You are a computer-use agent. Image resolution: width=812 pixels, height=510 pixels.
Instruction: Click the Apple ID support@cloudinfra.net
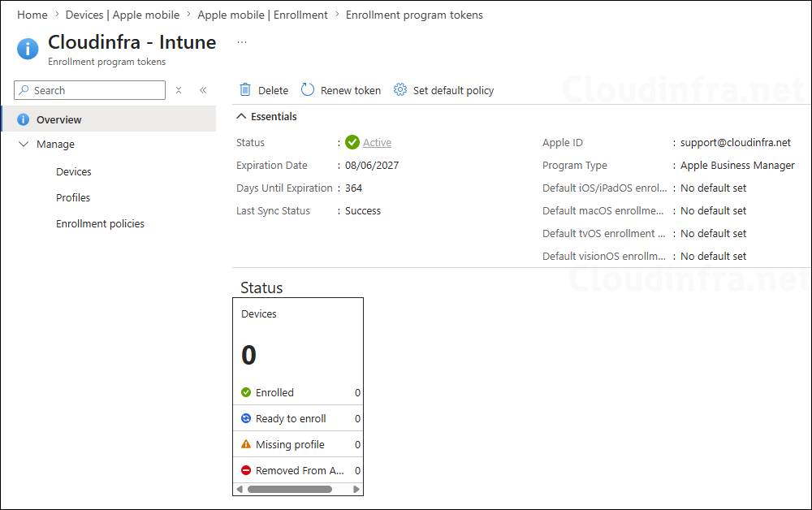[736, 142]
